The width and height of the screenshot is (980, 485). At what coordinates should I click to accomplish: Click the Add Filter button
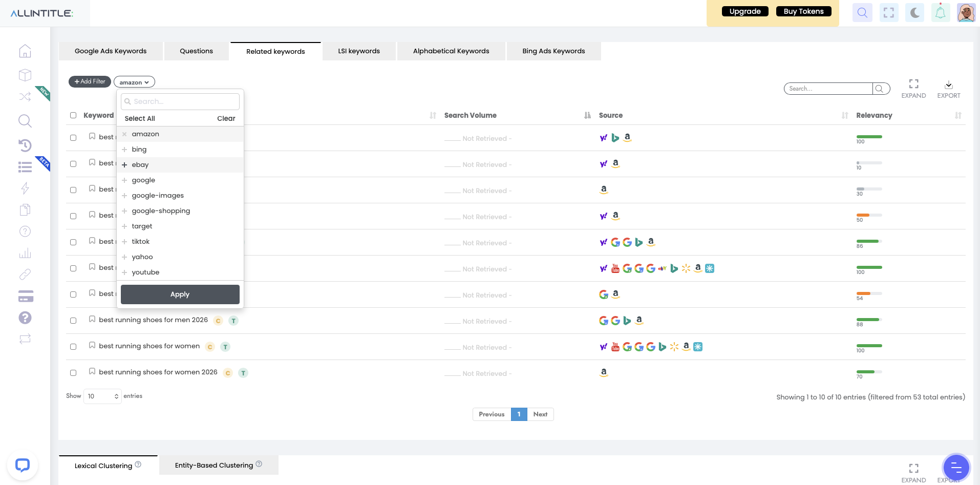click(90, 81)
